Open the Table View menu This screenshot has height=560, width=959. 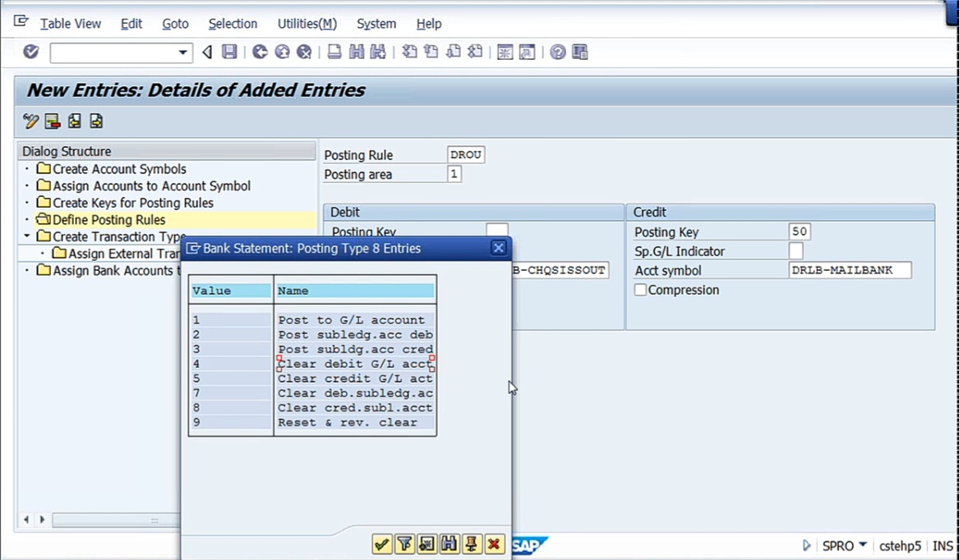coord(71,24)
